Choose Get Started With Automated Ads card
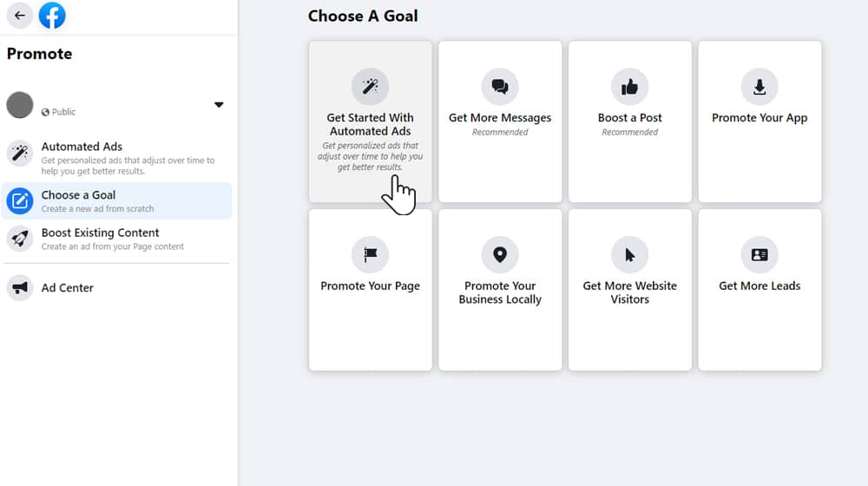 coord(371,121)
